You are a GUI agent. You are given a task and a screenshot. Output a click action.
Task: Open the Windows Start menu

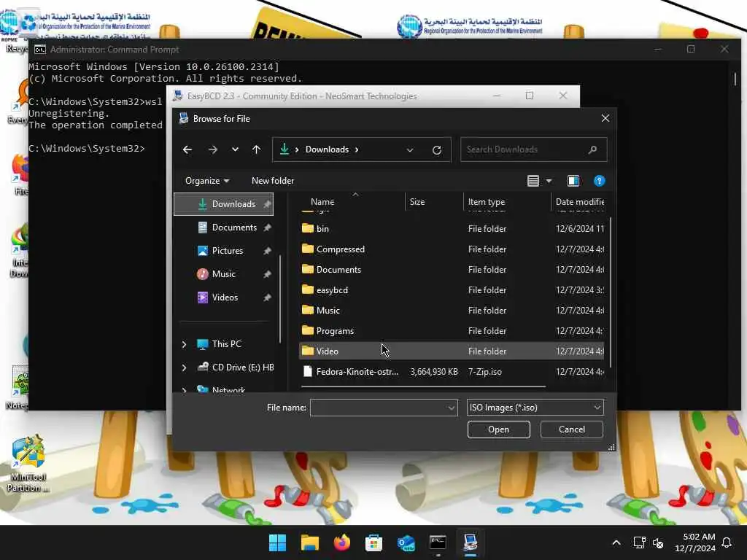(x=277, y=542)
